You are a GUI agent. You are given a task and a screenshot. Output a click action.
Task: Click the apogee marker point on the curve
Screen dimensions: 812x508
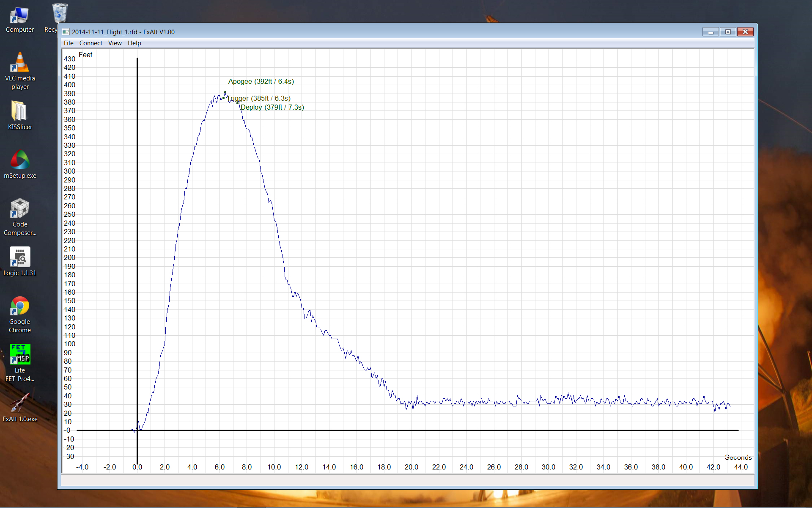[x=225, y=92]
